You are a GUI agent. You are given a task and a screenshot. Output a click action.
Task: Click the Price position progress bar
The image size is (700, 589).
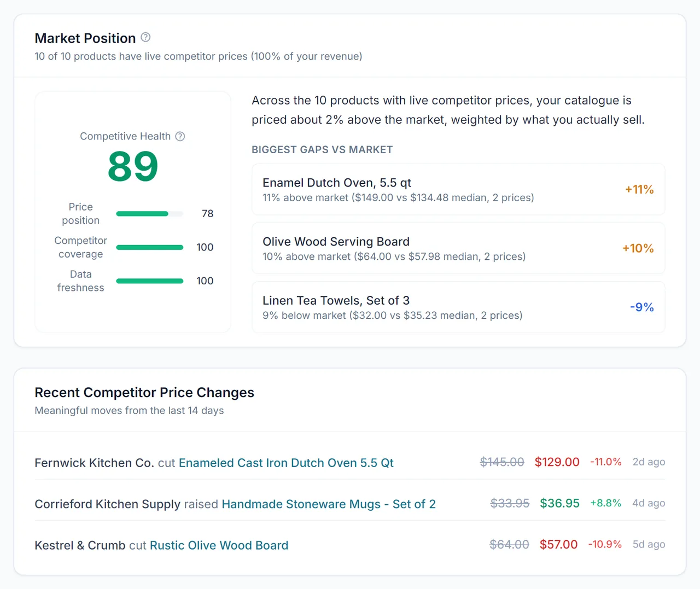[149, 214]
